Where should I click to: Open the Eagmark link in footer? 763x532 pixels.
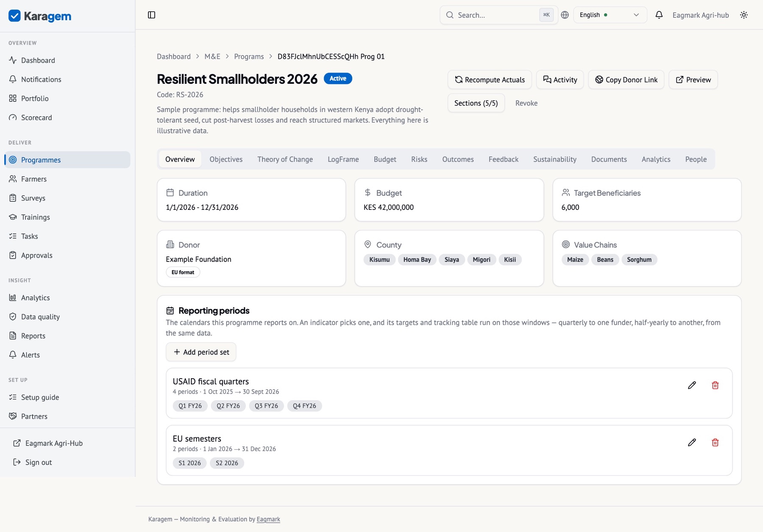[x=268, y=519]
